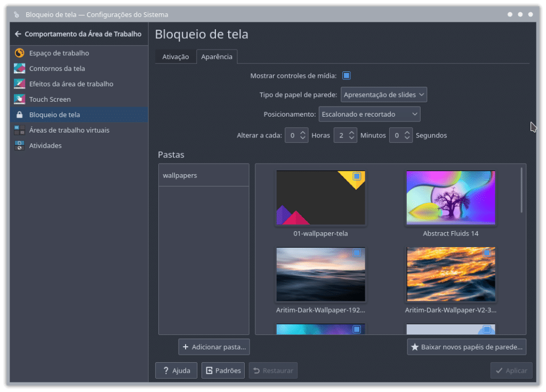The image size is (546, 392).
Task: Click the Espaço de trabalho sidebar icon
Action: [19, 53]
